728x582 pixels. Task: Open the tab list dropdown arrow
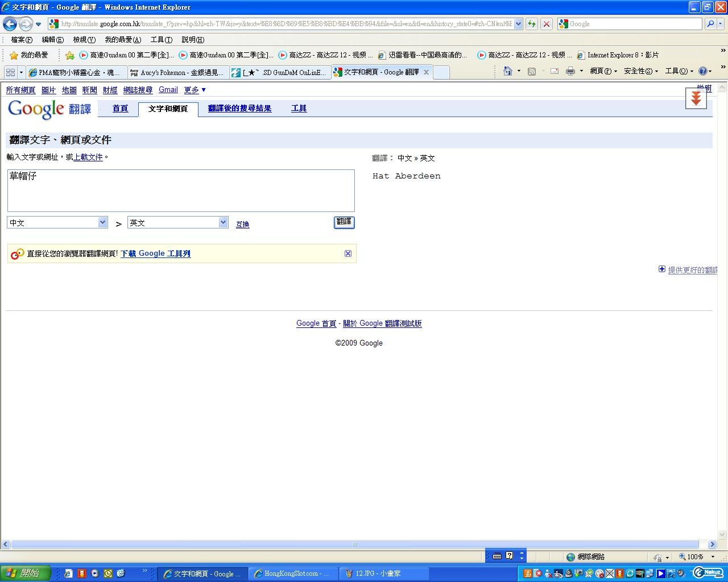point(21,72)
